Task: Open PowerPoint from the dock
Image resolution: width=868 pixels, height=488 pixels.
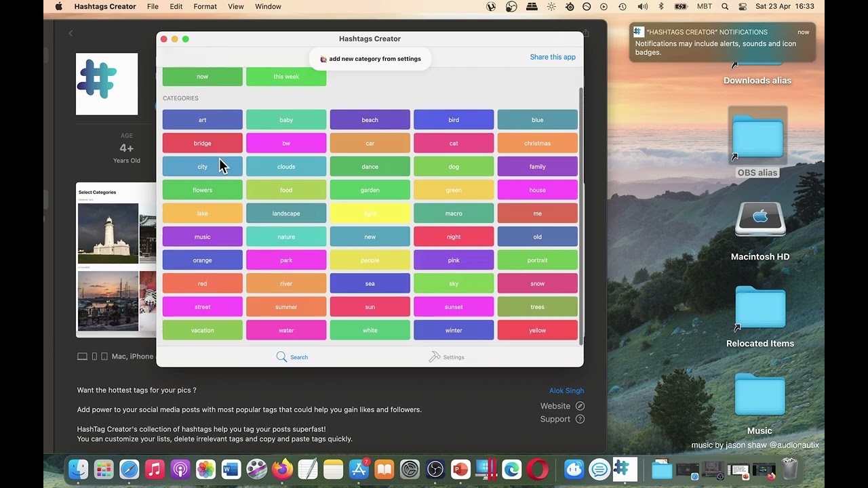Action: coord(460,469)
